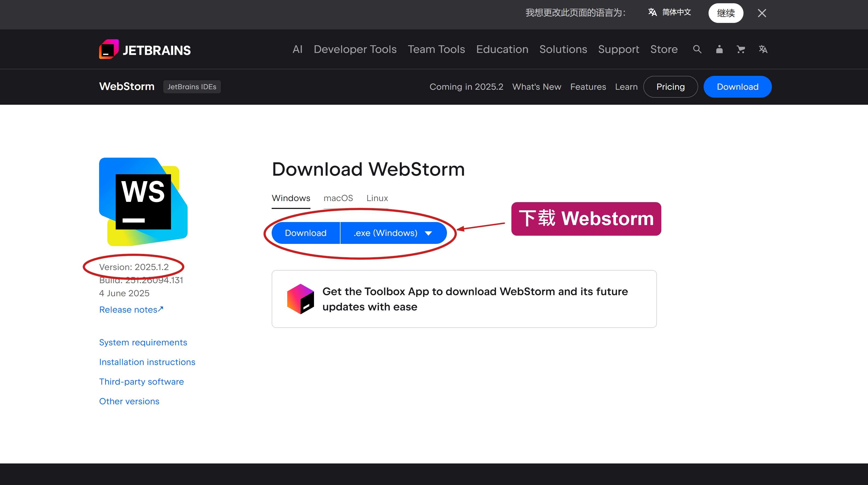Click the 继续 button
868x485 pixels.
726,13
